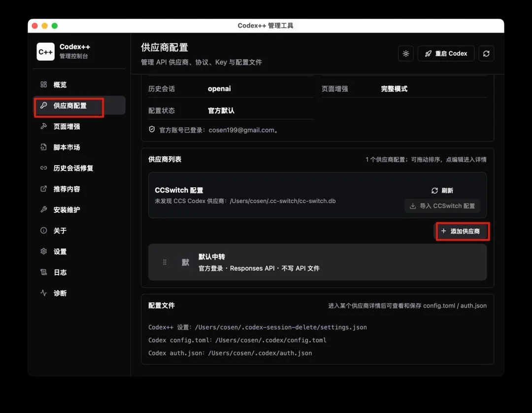Screen dimensions: 532x413
Task: Open the 默认中转 provider row
Action: coord(317,262)
